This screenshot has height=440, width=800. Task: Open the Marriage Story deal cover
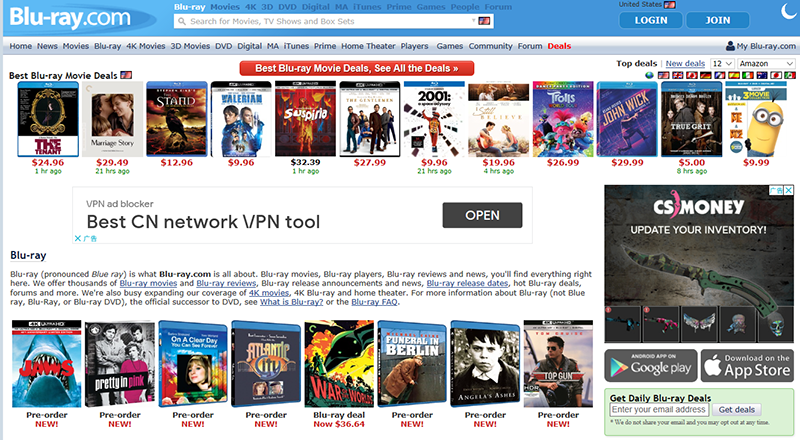pyautogui.click(x=112, y=118)
